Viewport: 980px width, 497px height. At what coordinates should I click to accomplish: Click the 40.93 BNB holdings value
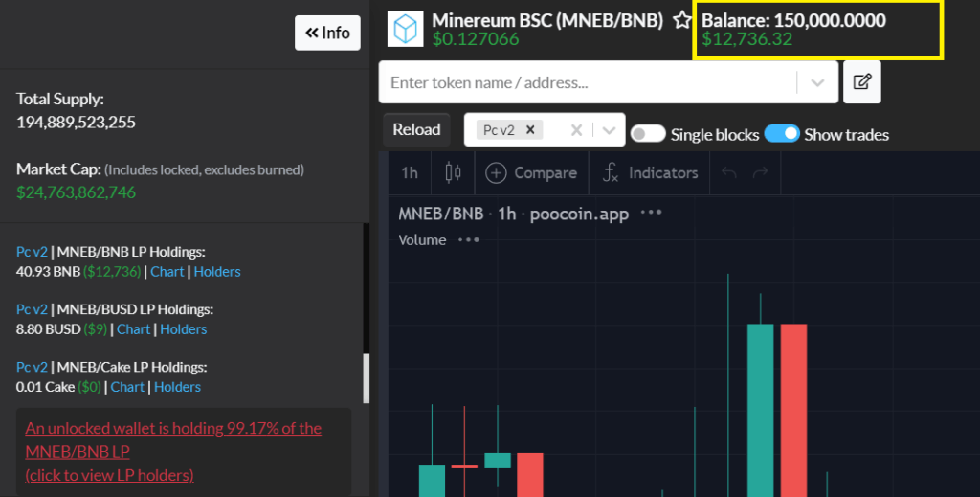(x=48, y=272)
